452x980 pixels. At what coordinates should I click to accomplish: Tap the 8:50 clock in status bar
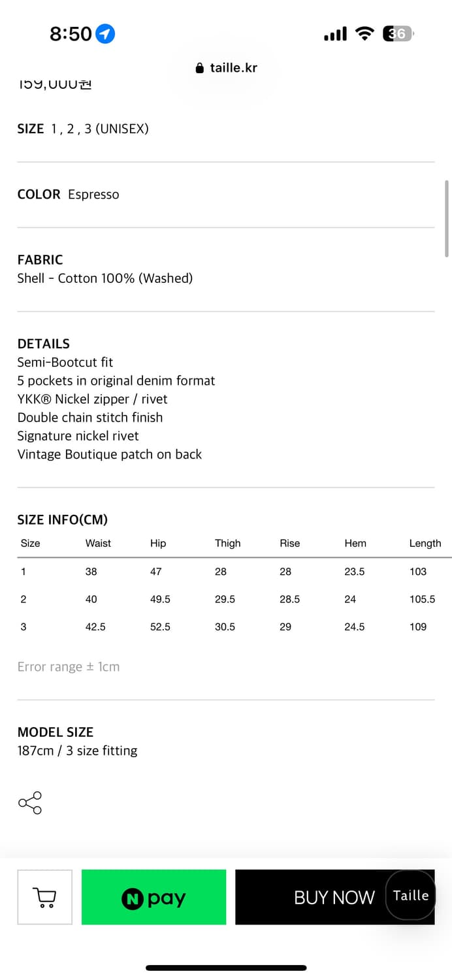coord(71,34)
